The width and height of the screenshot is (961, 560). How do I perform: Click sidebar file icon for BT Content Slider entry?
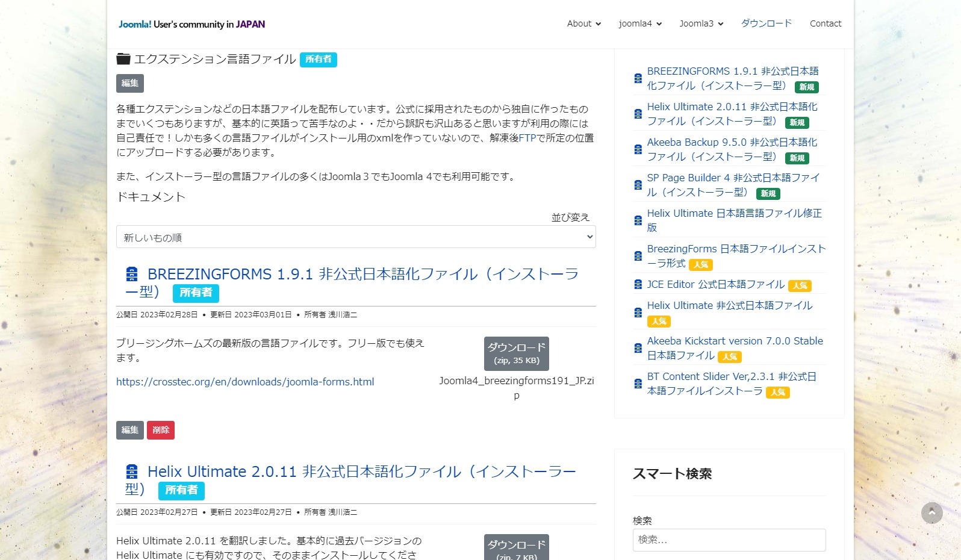(638, 384)
